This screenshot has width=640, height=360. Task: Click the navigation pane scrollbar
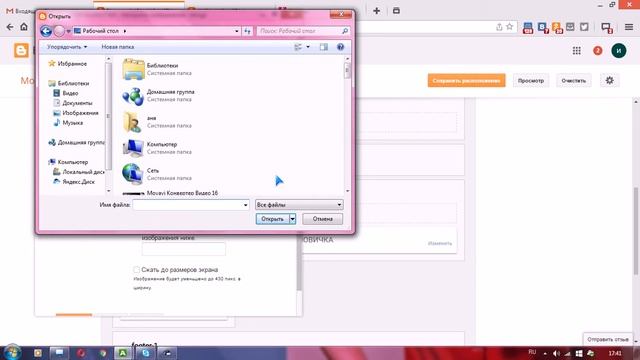coord(108,116)
